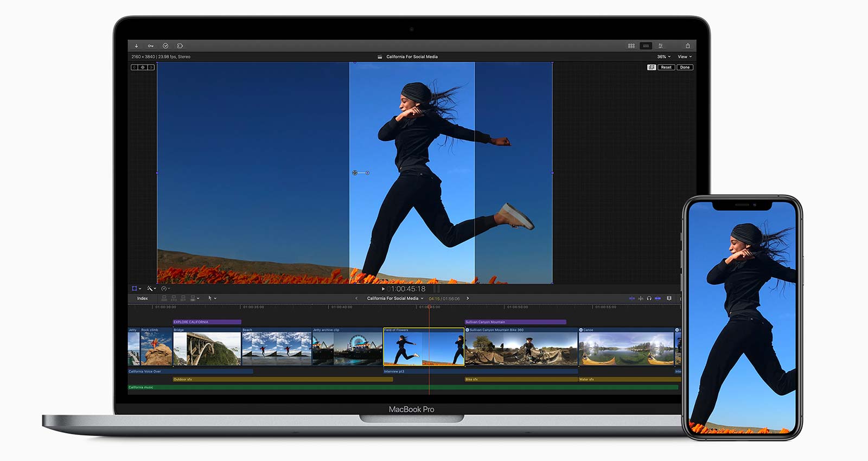Screen dimensions: 868x461
Task: Open the Keyword Editor key icon
Action: 151,46
